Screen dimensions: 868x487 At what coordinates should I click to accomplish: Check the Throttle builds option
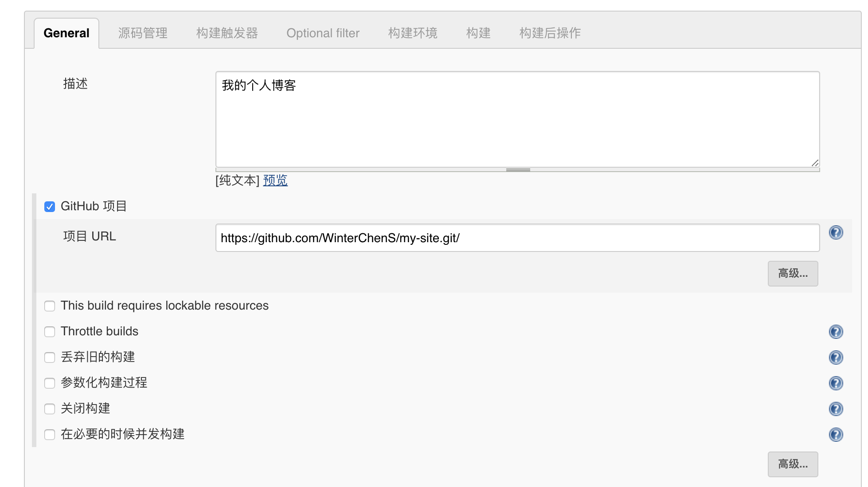[50, 332]
